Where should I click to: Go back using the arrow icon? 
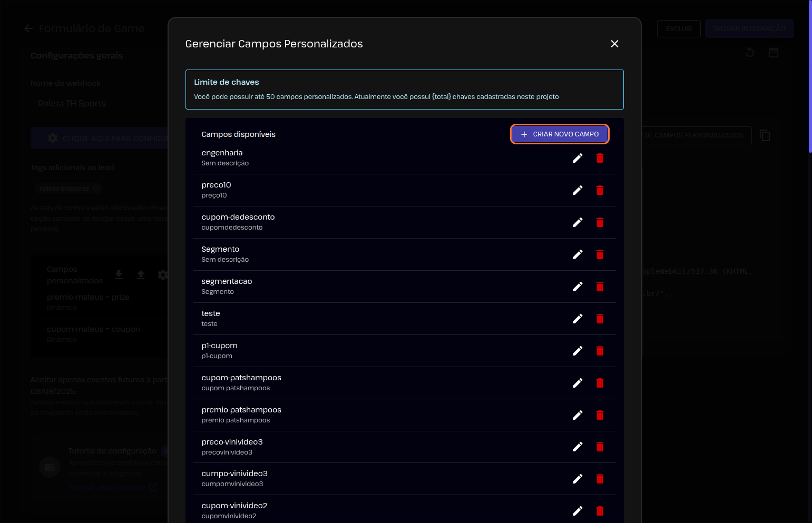(x=28, y=28)
